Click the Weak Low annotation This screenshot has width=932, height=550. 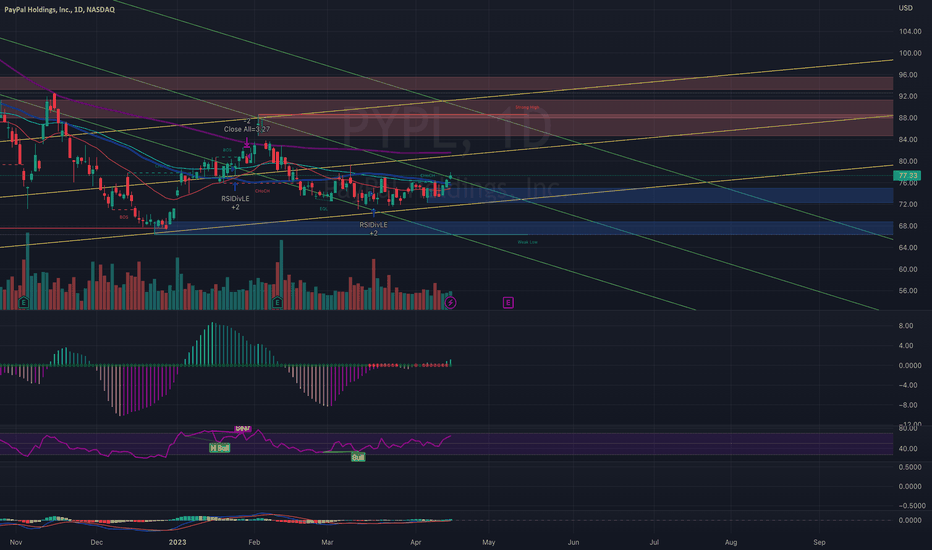tap(528, 242)
